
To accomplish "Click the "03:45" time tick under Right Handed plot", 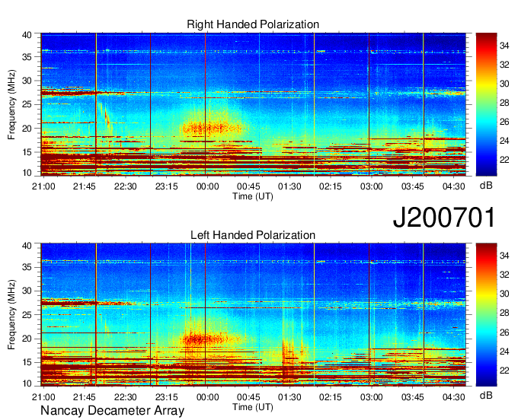I will (x=412, y=186).
